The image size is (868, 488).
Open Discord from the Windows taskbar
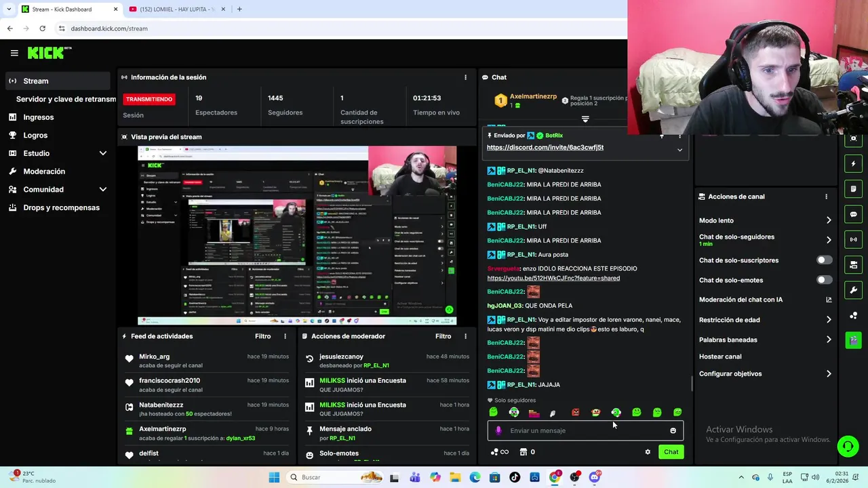tap(595, 477)
